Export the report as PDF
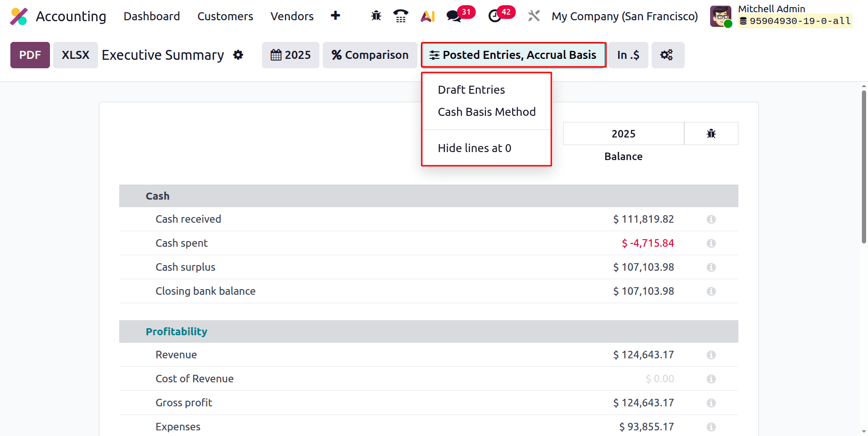 30,55
